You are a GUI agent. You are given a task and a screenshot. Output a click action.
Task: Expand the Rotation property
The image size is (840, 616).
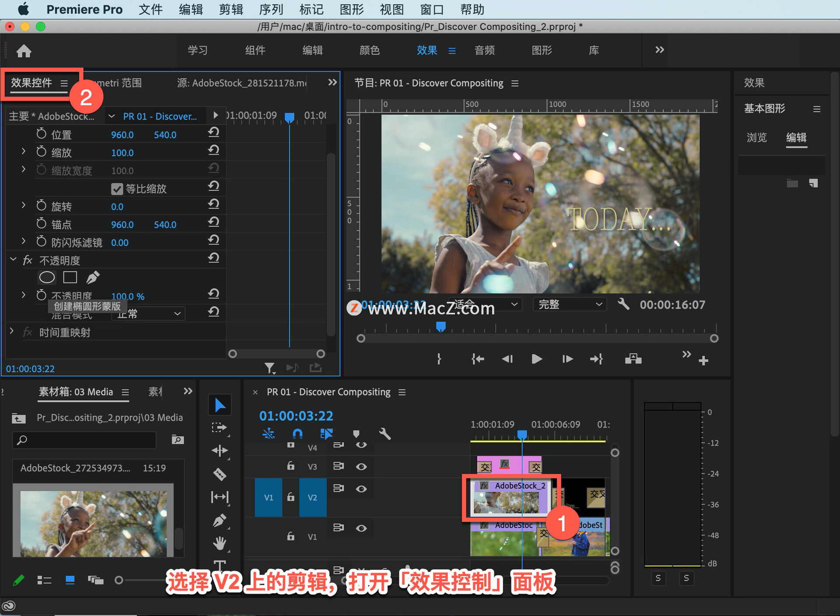24,205
